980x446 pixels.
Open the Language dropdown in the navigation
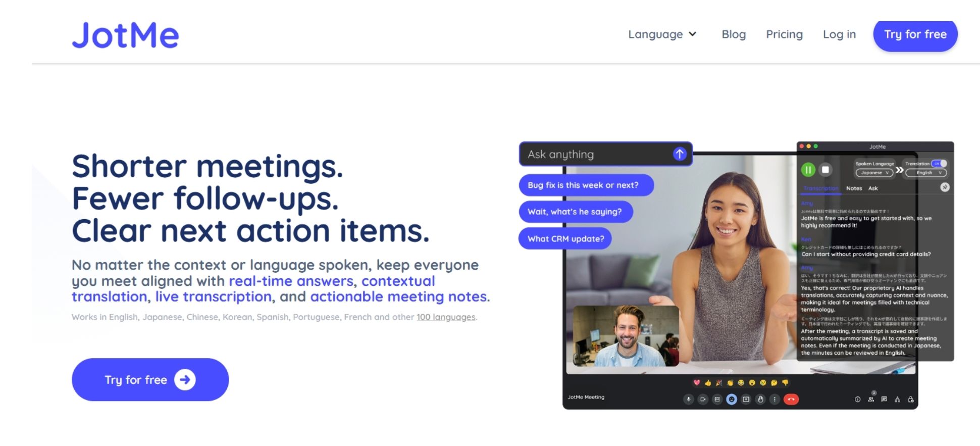point(662,34)
